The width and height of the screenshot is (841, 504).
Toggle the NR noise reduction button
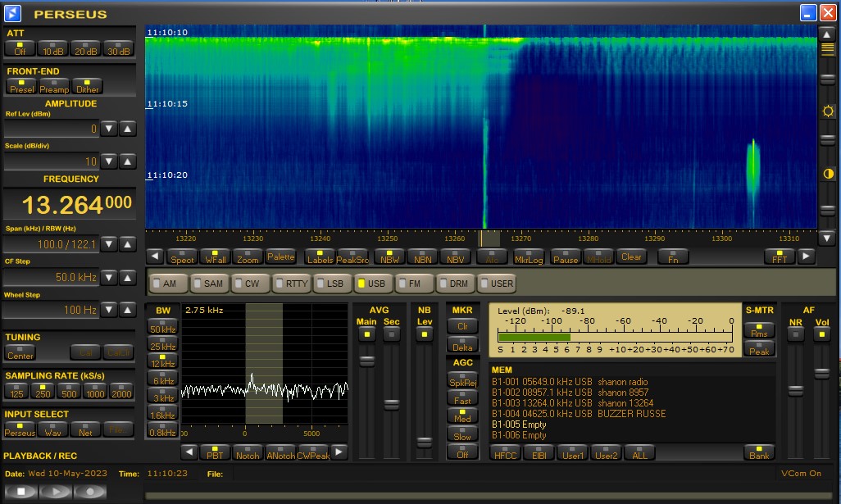(x=795, y=334)
